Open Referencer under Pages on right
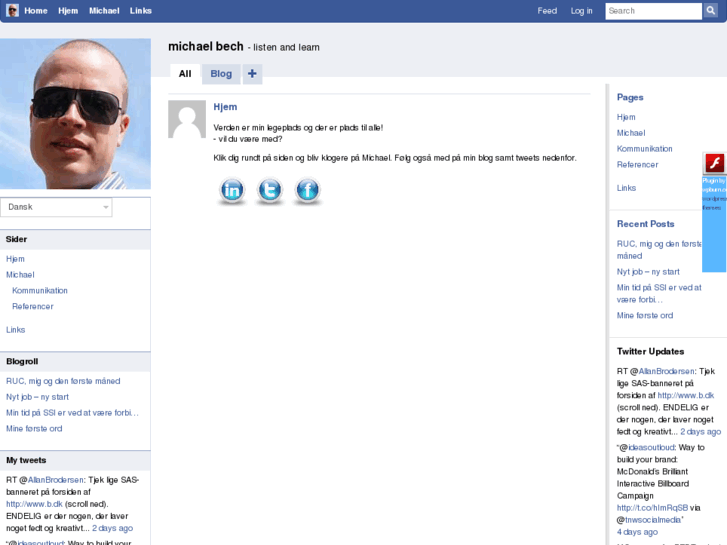727x545 pixels. (638, 164)
